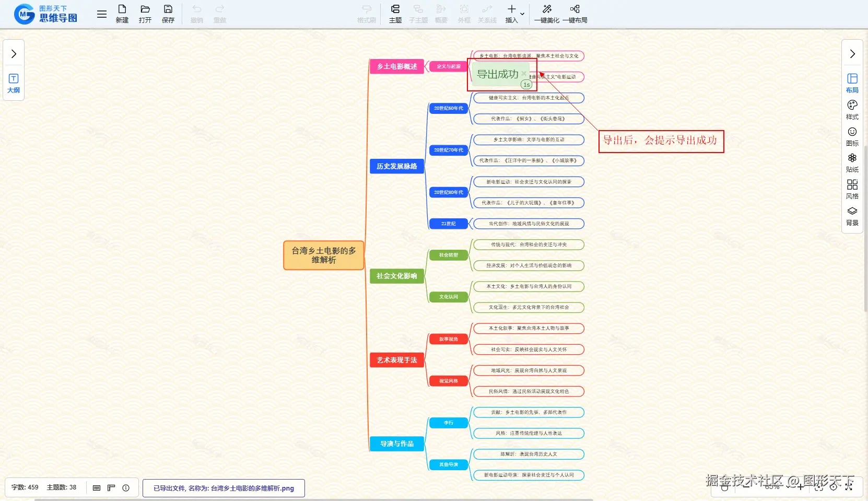The width and height of the screenshot is (868, 501).
Task: Expand the right sidebar chevron
Action: pyautogui.click(x=852, y=54)
